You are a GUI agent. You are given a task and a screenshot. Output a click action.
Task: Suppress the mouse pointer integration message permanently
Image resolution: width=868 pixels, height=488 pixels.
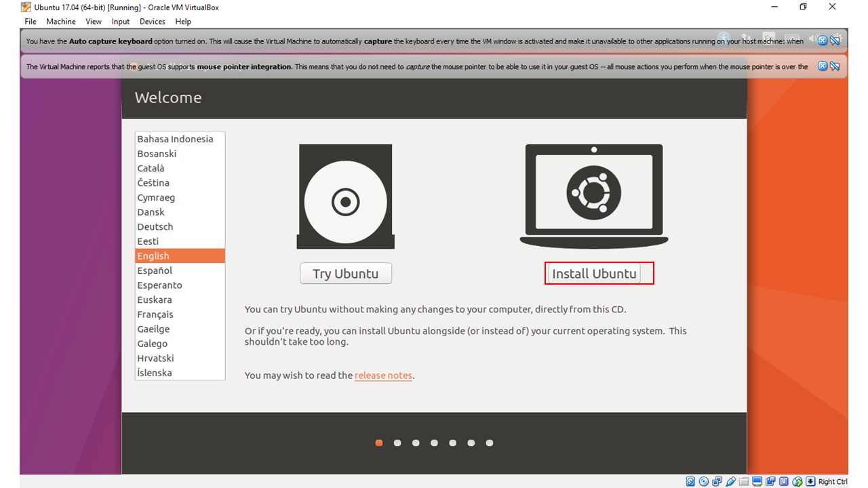pyautogui.click(x=835, y=66)
